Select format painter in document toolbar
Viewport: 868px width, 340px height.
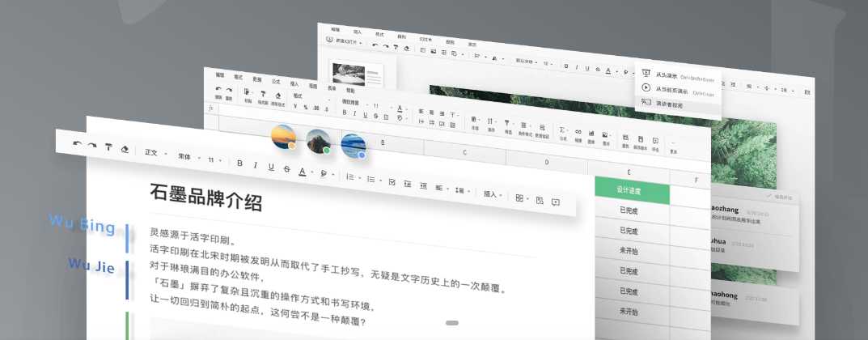[108, 147]
